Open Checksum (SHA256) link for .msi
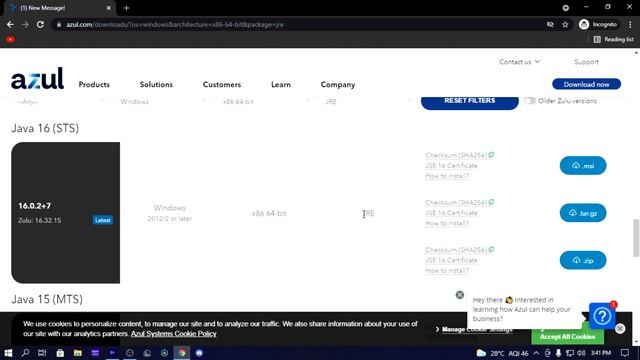The image size is (640, 360). point(456,155)
